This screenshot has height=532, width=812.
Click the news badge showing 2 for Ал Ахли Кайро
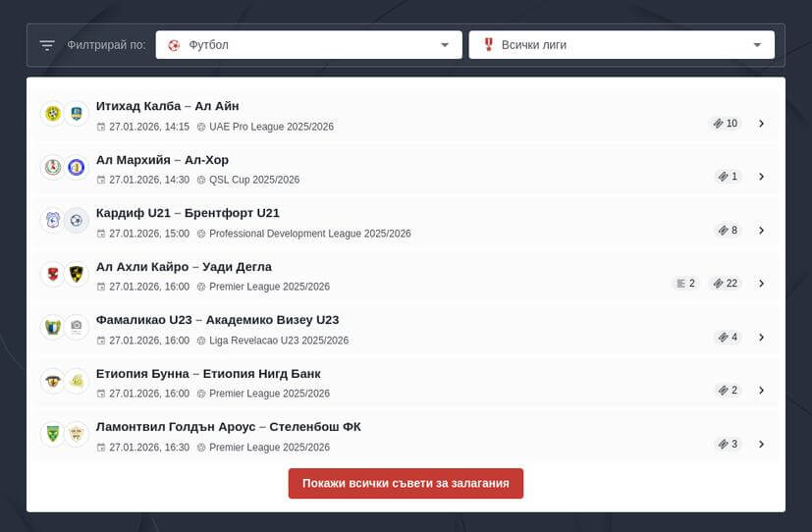(x=685, y=284)
